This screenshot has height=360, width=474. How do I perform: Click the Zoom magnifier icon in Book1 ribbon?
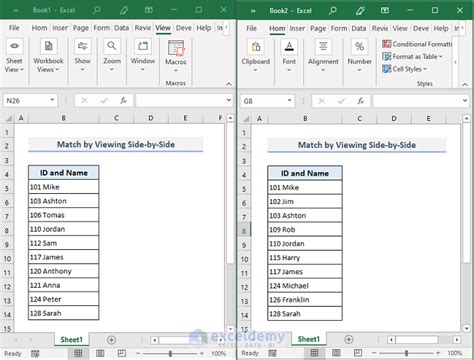click(112, 46)
